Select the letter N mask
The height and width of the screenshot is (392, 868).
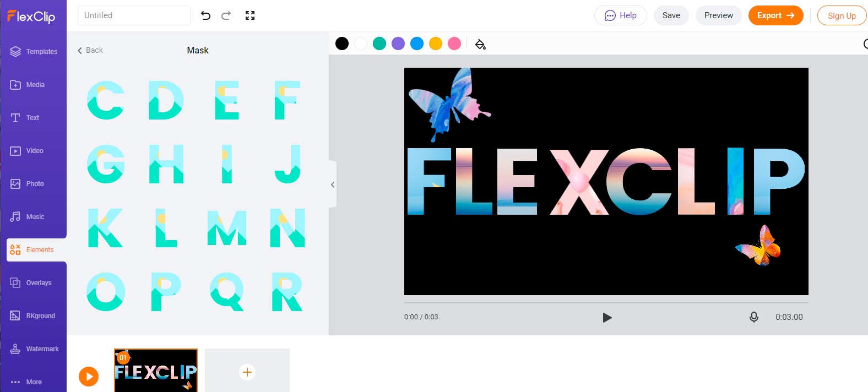tap(287, 228)
